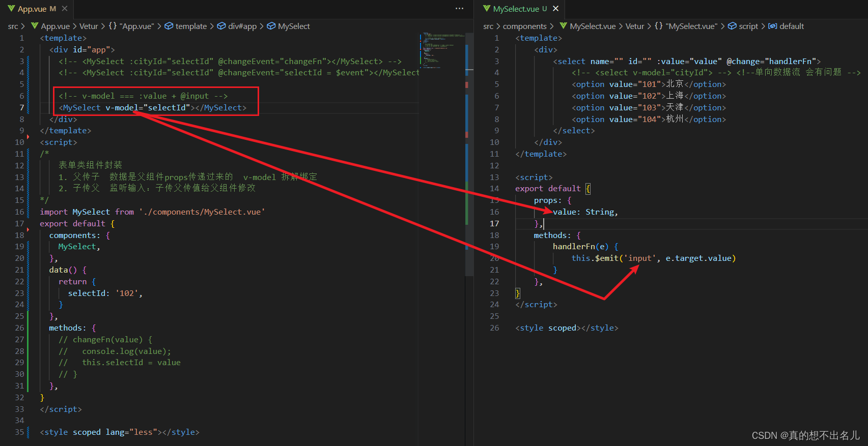The height and width of the screenshot is (446, 868).
Task: Select Vetur in the right breadcrumb
Action: coord(635,26)
